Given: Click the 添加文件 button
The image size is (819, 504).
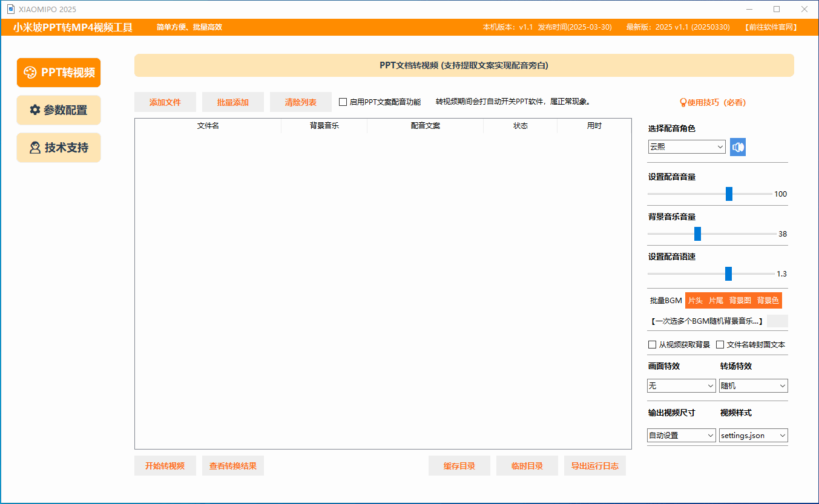Looking at the screenshot, I should click(x=165, y=102).
